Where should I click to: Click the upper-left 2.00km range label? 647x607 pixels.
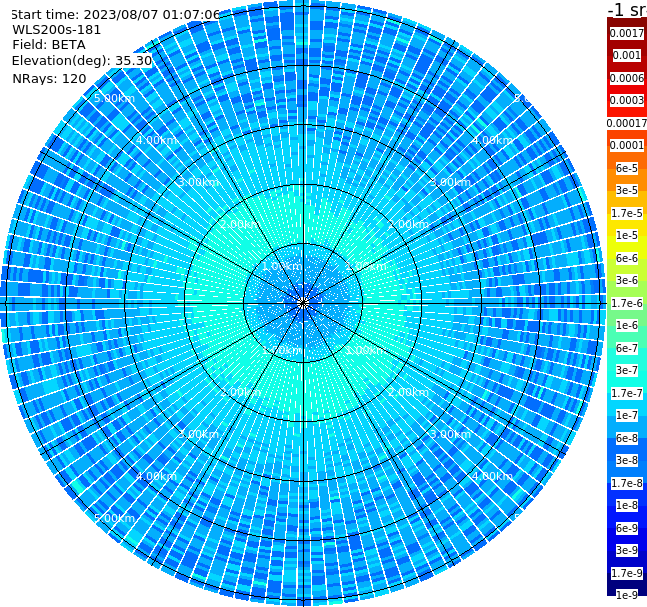(x=241, y=224)
